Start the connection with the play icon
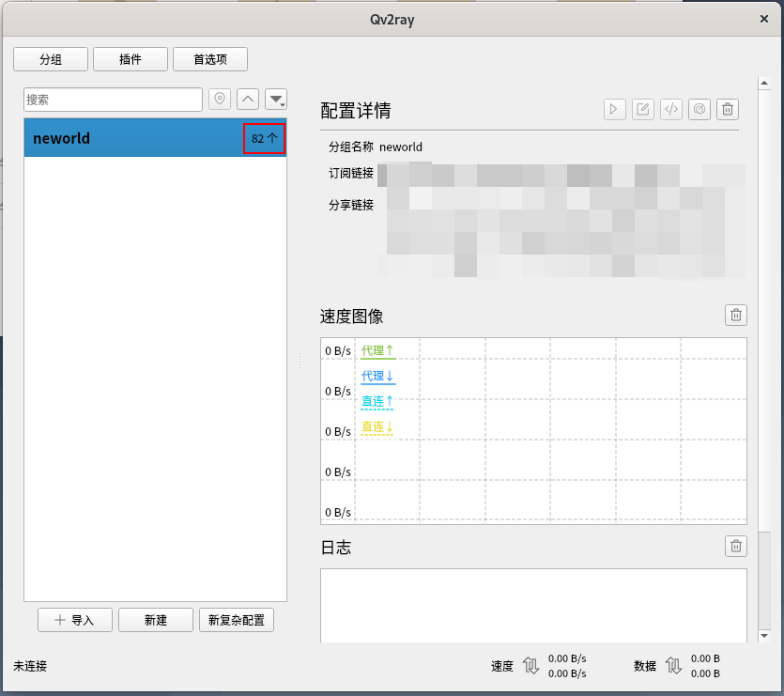Screen dimensions: 784x696 (614, 109)
